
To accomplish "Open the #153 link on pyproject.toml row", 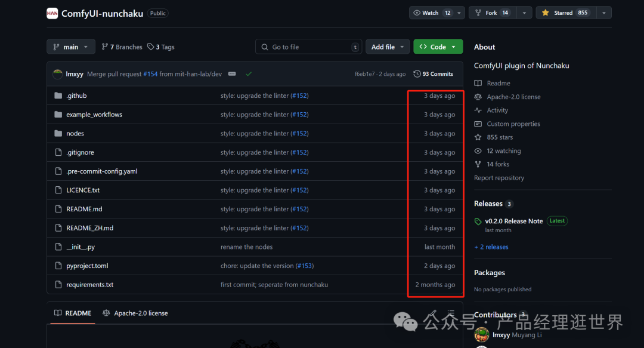I will click(x=305, y=266).
